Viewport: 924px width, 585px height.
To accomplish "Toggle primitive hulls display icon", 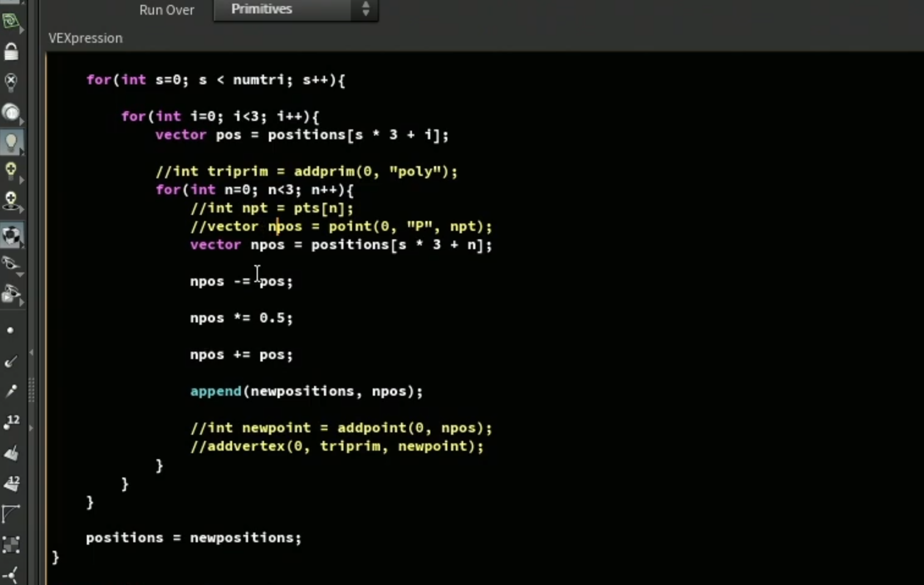I will tap(11, 514).
